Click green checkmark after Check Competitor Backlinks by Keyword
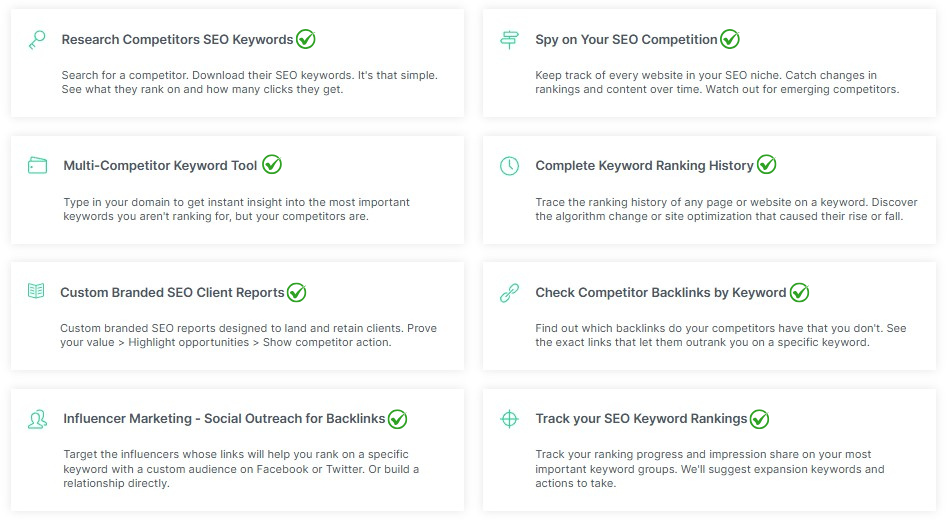The image size is (948, 522). click(x=799, y=292)
